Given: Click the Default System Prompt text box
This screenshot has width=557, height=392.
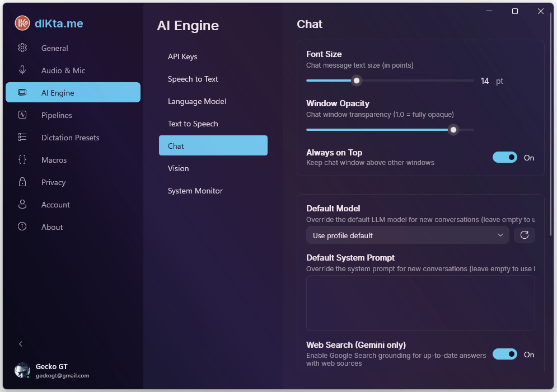Looking at the screenshot, I should pyautogui.click(x=420, y=303).
